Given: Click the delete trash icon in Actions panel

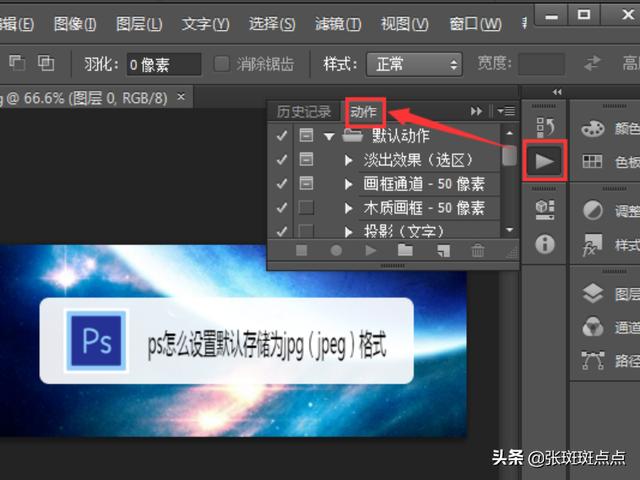Looking at the screenshot, I should pos(478,251).
